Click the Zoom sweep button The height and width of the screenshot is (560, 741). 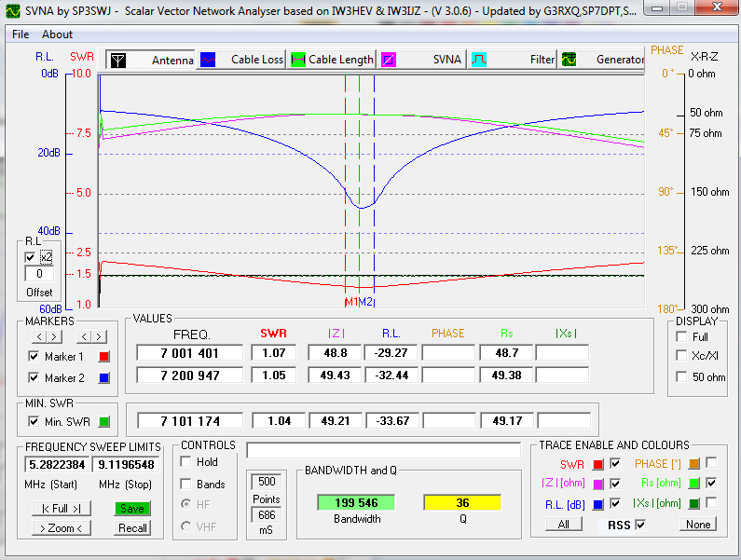(x=62, y=528)
